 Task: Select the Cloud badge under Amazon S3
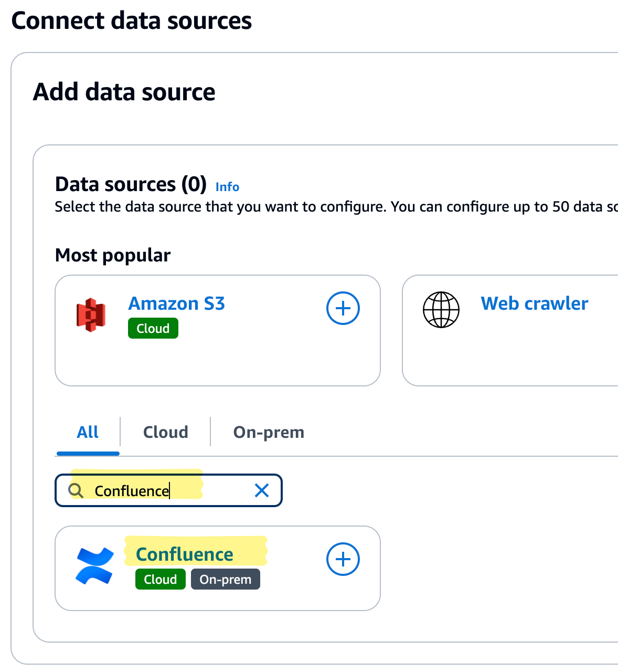click(153, 328)
